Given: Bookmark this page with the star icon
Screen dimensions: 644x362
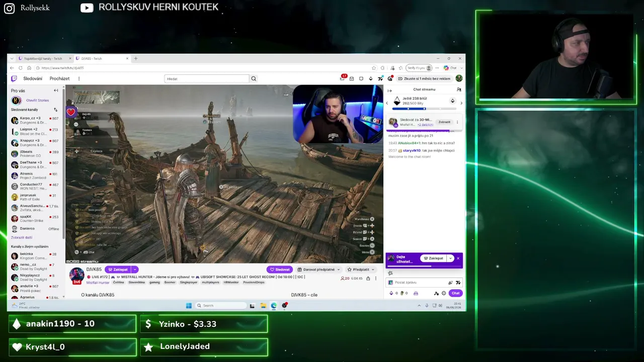Looking at the screenshot, I should [x=374, y=68].
